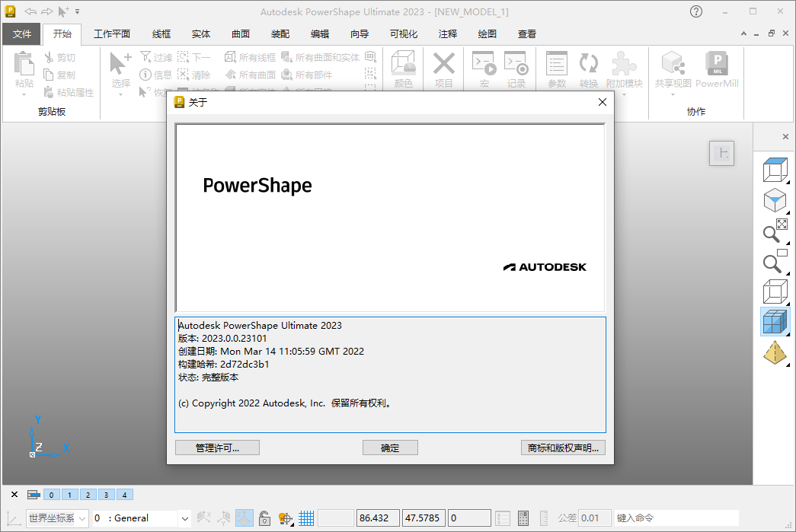Image resolution: width=796 pixels, height=532 pixels.
Task: Toggle the intelligent cursor lightbulb icon
Action: (286, 518)
